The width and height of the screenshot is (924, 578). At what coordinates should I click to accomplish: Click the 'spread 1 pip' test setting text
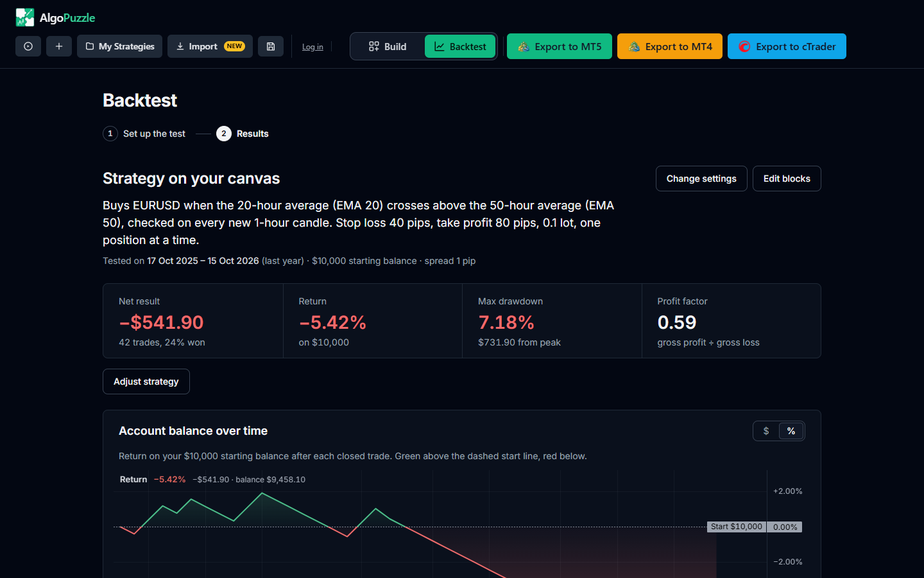(x=450, y=261)
